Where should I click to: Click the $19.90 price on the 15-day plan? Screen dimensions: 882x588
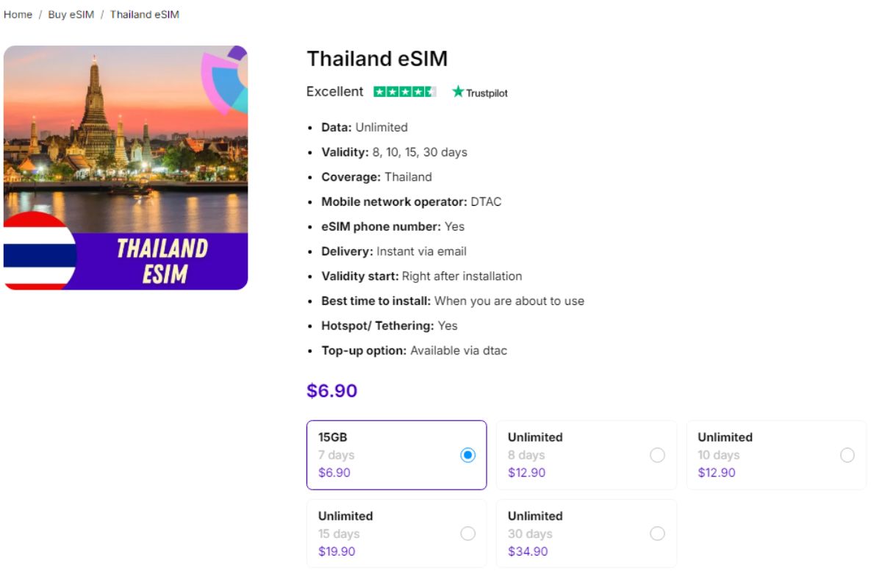click(x=336, y=551)
